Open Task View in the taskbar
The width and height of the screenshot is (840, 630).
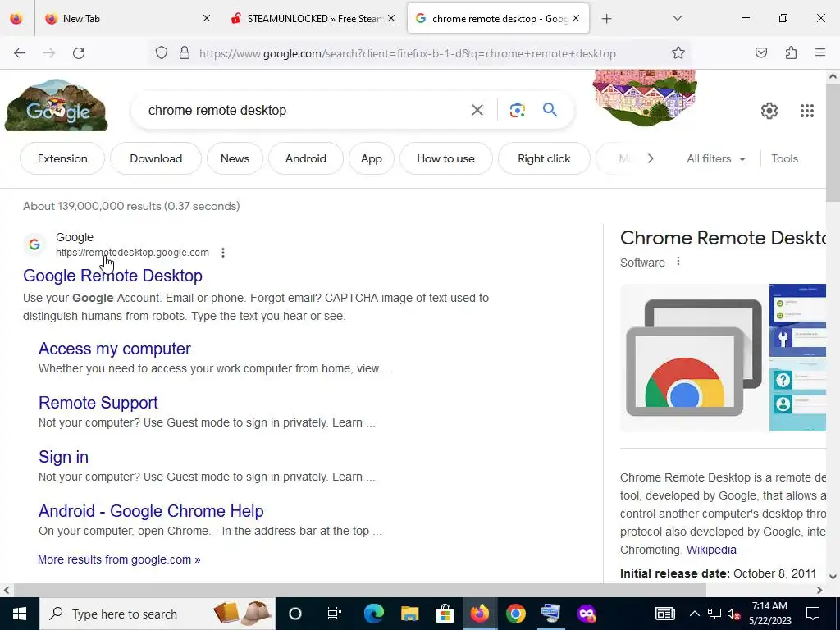(335, 614)
